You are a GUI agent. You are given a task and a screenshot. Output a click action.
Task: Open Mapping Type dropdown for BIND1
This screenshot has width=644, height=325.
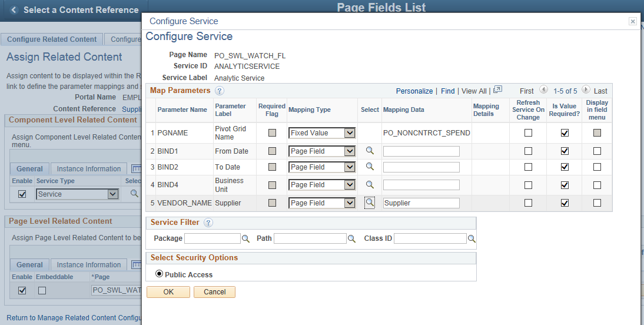(322, 151)
